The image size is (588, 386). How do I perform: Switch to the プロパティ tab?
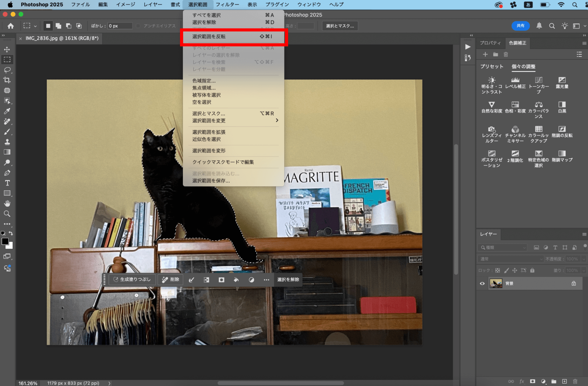[x=490, y=43]
